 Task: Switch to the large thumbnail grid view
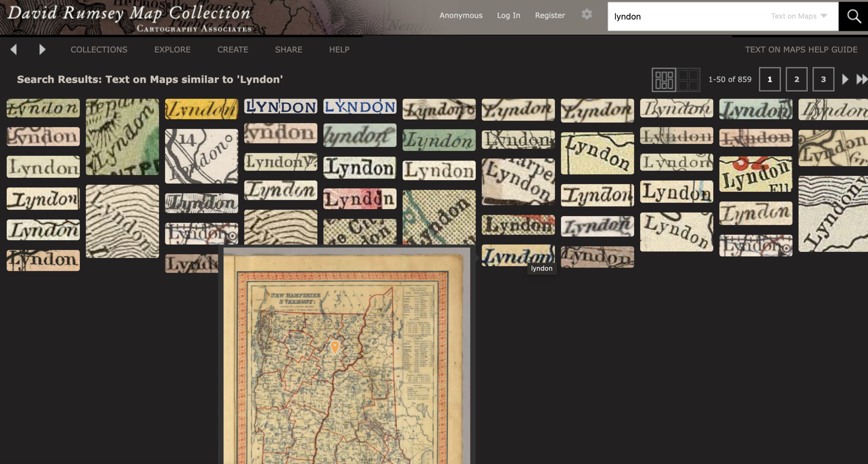click(689, 79)
